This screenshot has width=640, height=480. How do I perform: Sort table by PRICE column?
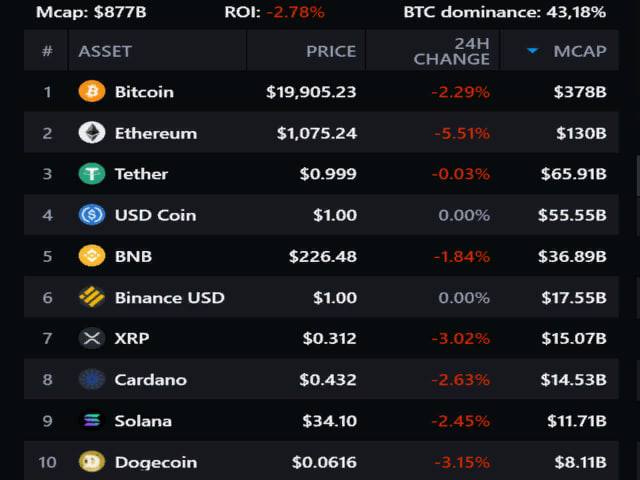pyautogui.click(x=330, y=51)
